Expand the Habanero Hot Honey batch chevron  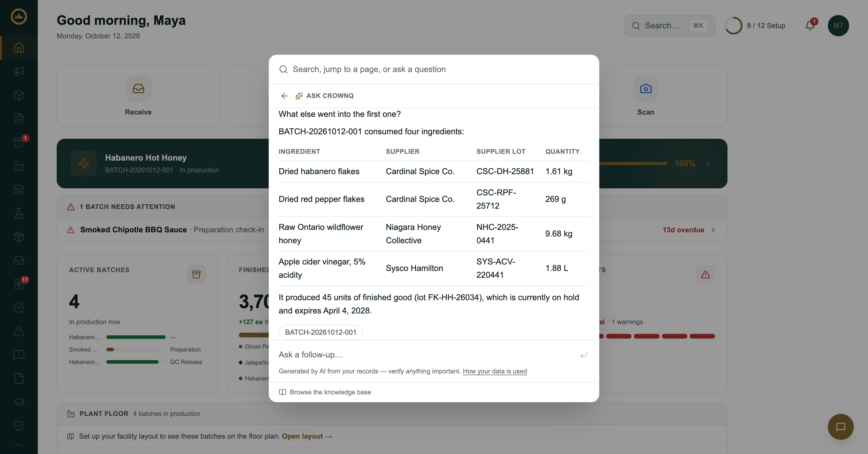click(x=708, y=163)
